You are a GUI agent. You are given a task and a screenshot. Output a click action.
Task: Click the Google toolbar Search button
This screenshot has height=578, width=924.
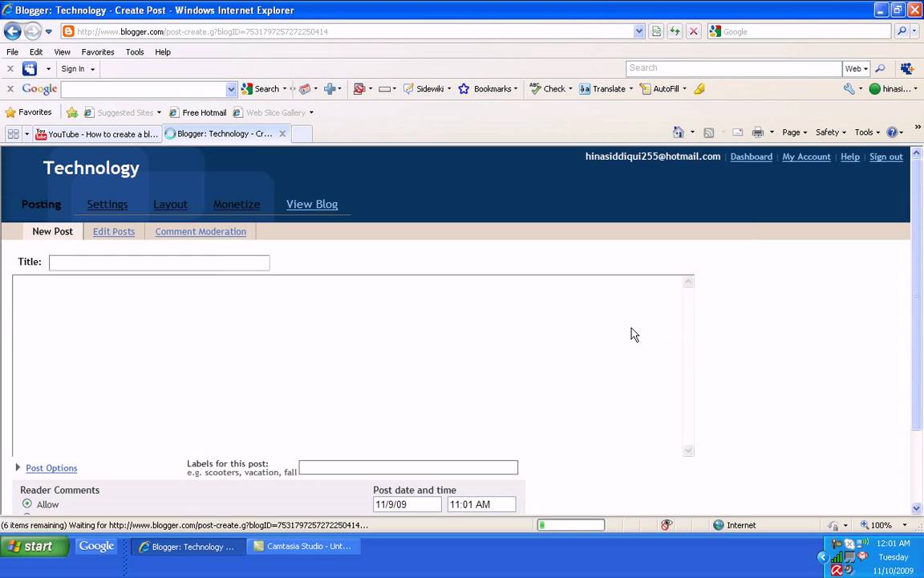click(x=261, y=89)
